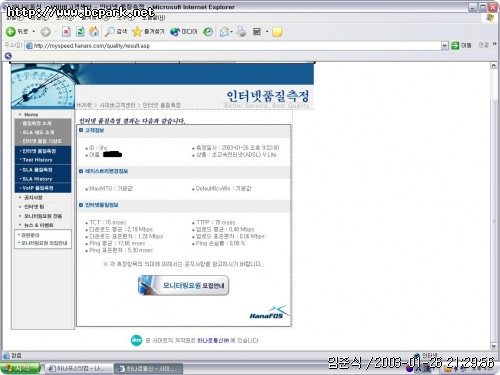Screen dimensions: 500x375
Task: Click the Refresh page icon
Action: coord(80,32)
